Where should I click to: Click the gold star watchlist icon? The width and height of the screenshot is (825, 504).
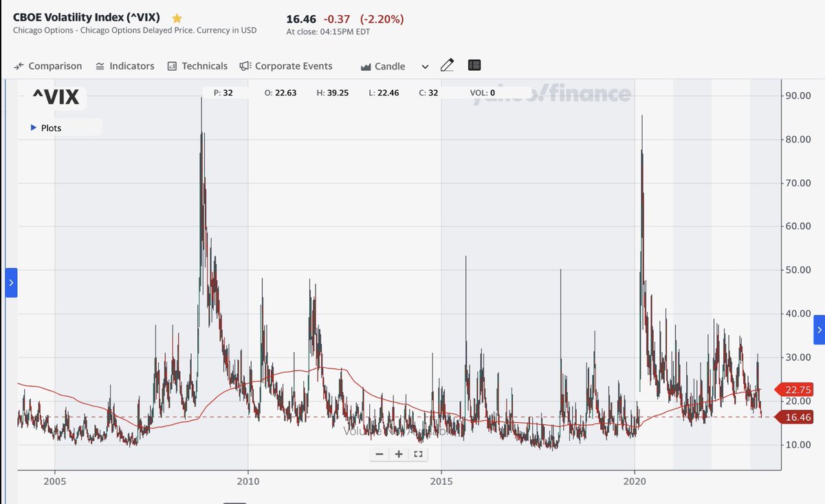tap(177, 18)
